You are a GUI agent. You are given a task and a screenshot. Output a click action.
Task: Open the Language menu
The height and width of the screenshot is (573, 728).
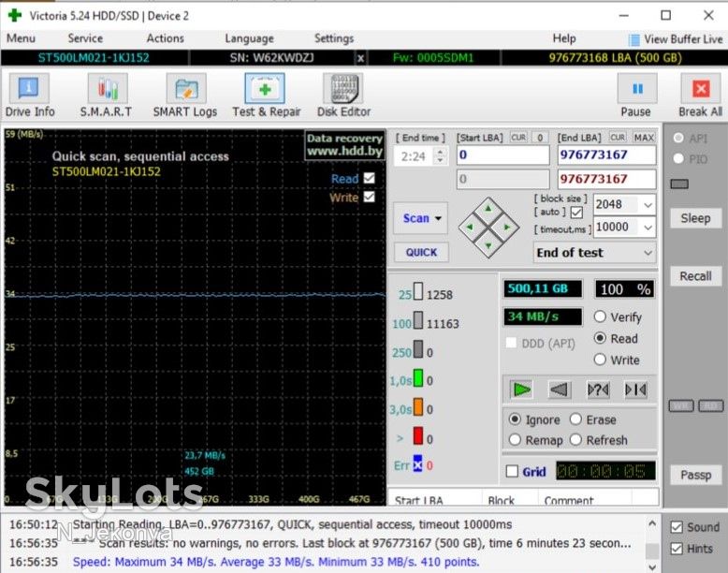(x=249, y=38)
